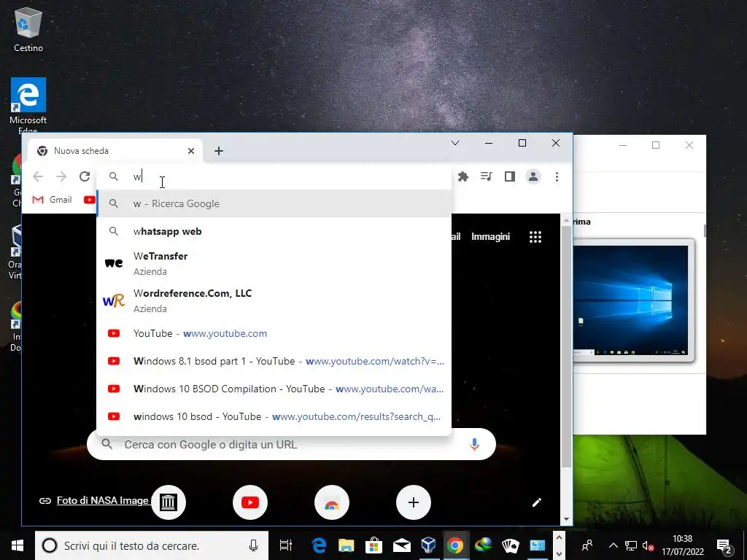Open 'Windows 10 BSOD Compilation' suggestion
This screenshot has width=747, height=560.
click(x=274, y=389)
